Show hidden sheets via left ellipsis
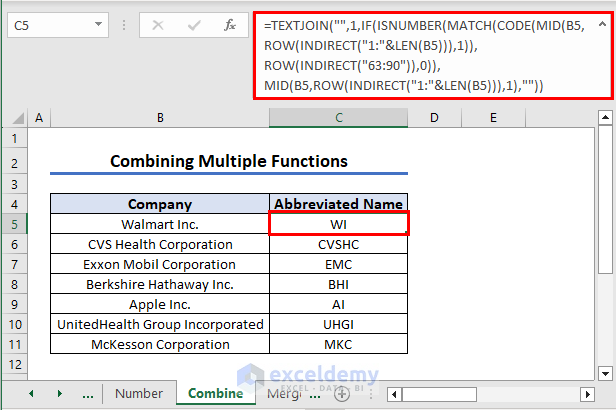The height and width of the screenshot is (410, 616). (88, 395)
